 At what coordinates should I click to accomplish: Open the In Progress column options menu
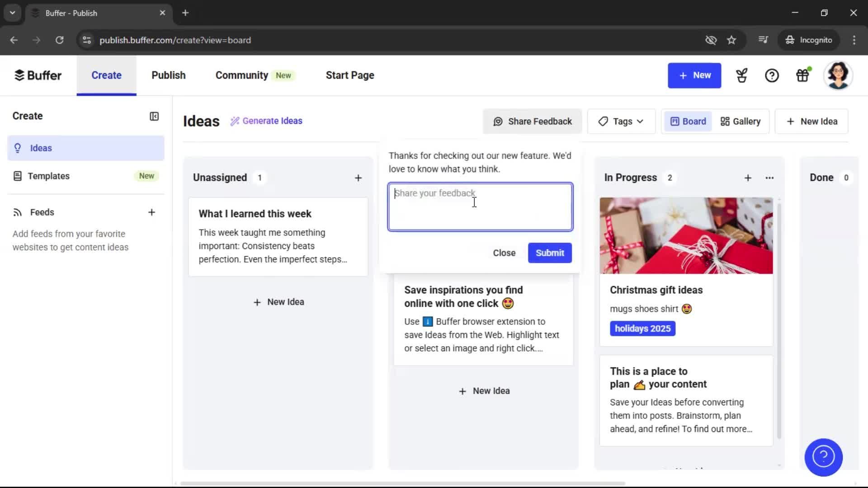click(x=769, y=178)
